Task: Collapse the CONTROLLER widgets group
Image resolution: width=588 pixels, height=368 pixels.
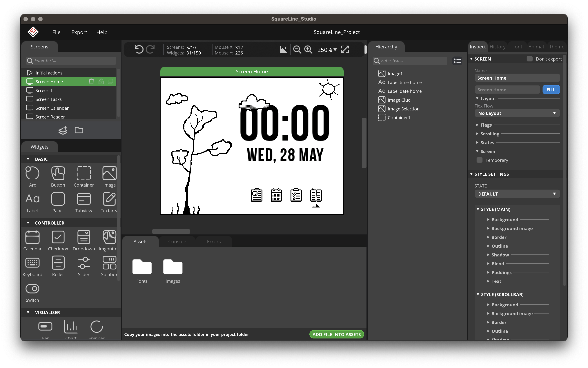Action: pyautogui.click(x=28, y=223)
